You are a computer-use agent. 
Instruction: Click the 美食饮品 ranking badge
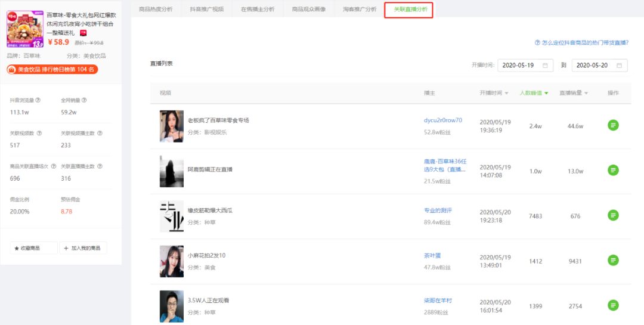52,70
